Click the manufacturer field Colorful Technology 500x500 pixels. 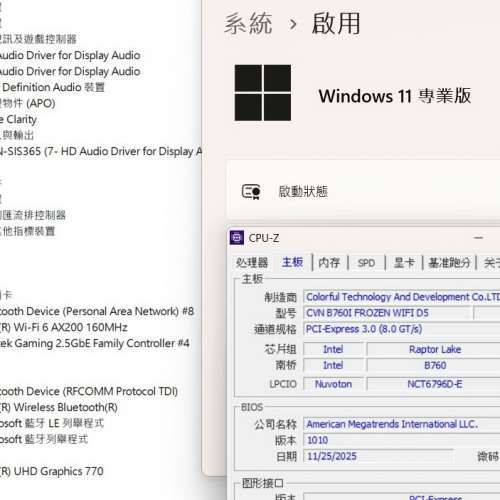coord(402,297)
